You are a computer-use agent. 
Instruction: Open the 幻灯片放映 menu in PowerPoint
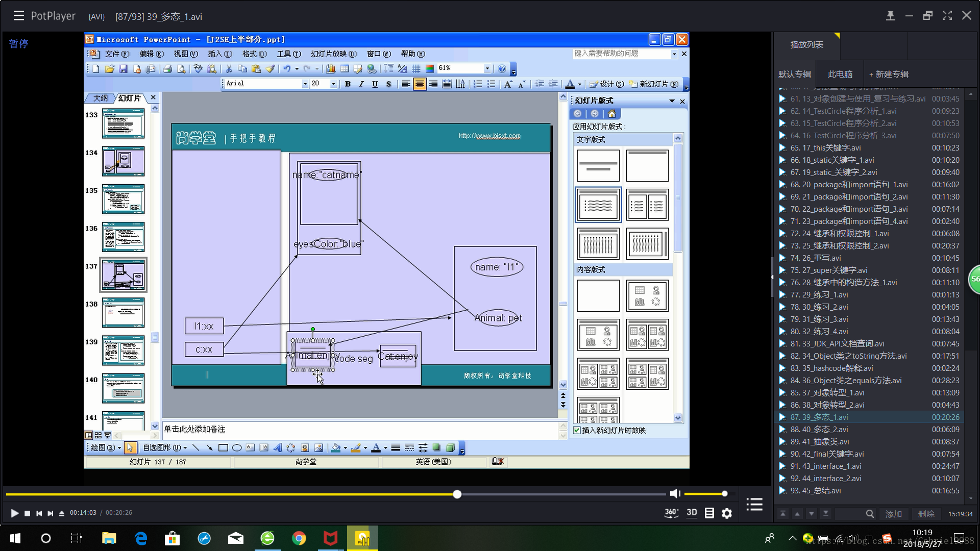333,54
